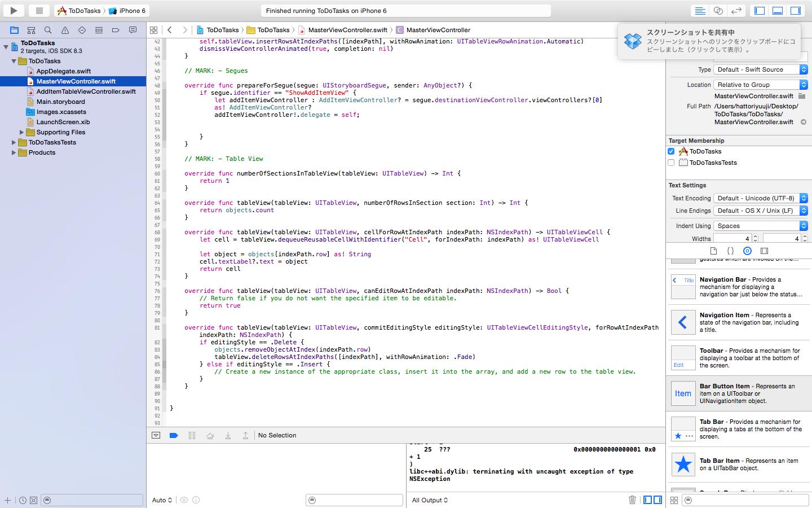This screenshot has width=812, height=508.
Task: Switch to the Assistant editor
Action: click(x=718, y=11)
